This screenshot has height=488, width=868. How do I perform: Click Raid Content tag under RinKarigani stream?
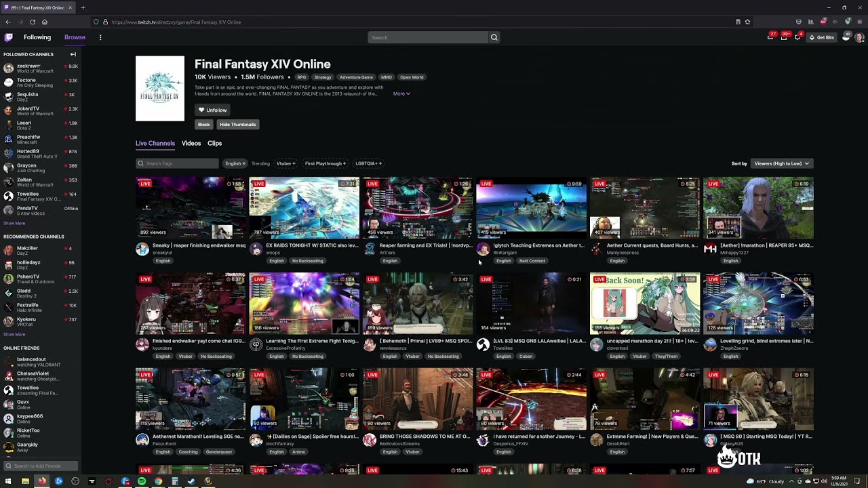click(532, 261)
